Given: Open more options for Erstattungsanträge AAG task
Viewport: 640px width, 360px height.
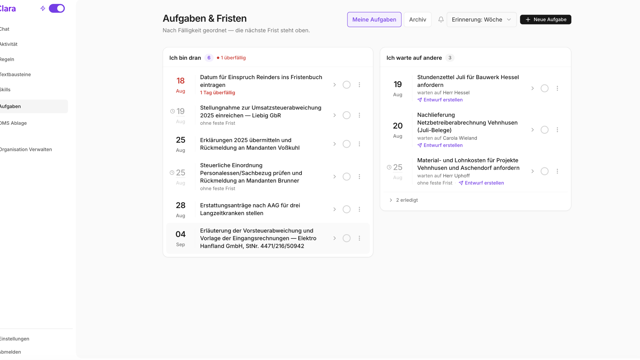Looking at the screenshot, I should click(359, 209).
